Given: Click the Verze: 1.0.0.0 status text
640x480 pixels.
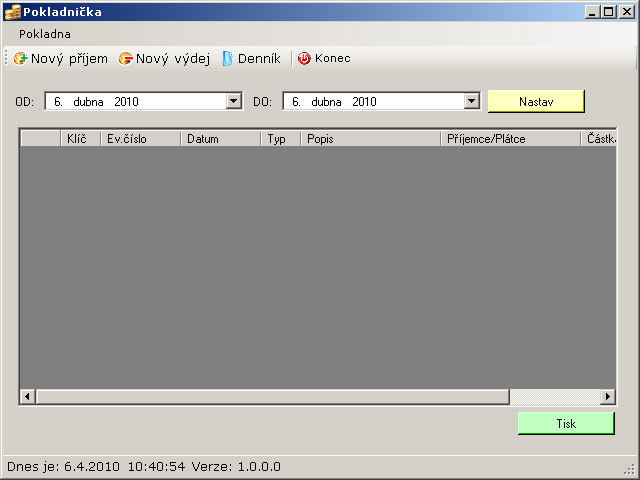Looking at the screenshot, I should pyautogui.click(x=236, y=467).
